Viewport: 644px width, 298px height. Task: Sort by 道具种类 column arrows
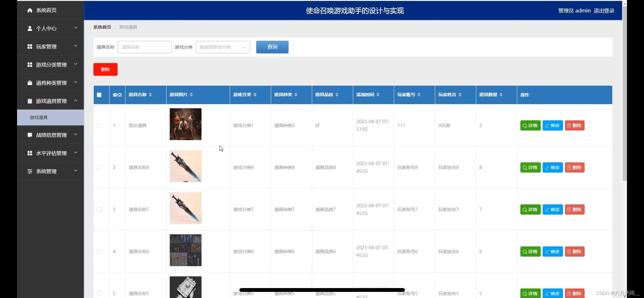click(x=296, y=95)
